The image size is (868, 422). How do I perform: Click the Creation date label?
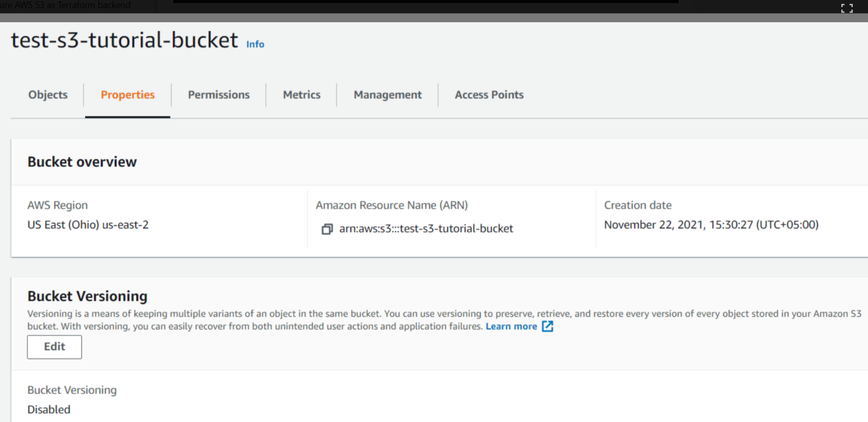pos(638,205)
